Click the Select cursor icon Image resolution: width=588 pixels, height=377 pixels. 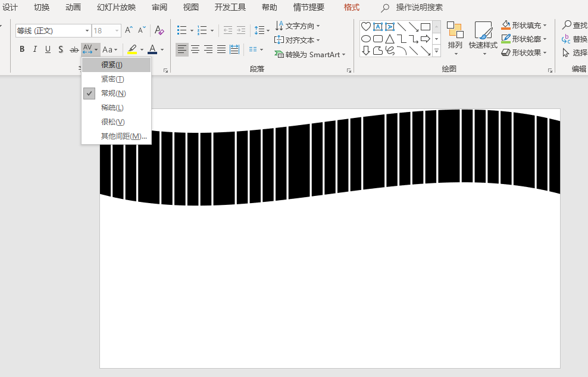566,52
